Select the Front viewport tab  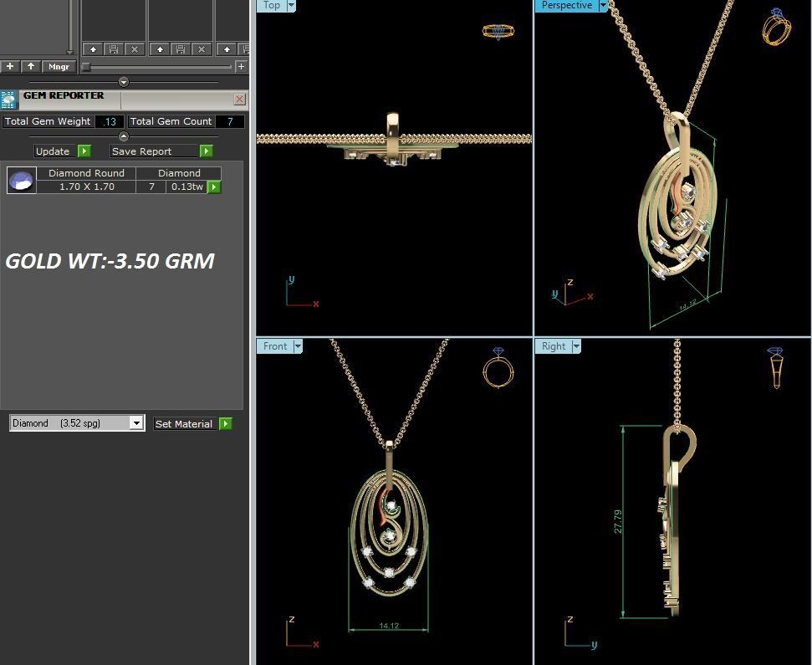pos(275,346)
